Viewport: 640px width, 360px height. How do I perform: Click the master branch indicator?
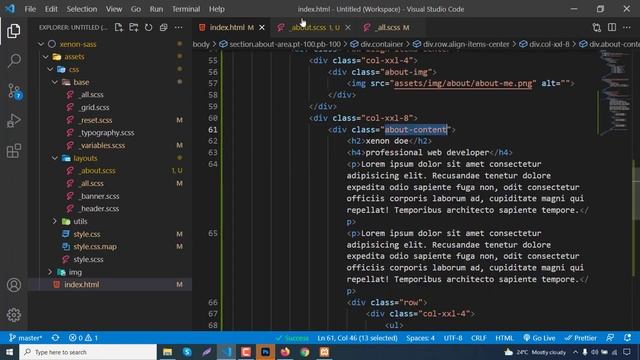pyautogui.click(x=25, y=338)
